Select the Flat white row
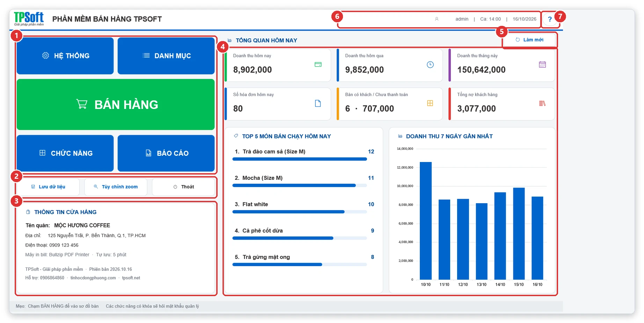Viewport: 644px width, 323px height. tap(303, 208)
